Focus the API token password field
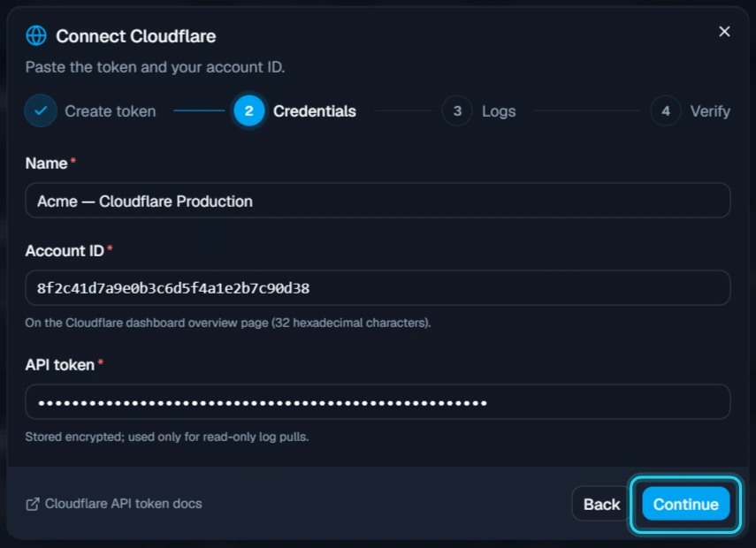Screen dimensions: 756x548 (x=378, y=402)
